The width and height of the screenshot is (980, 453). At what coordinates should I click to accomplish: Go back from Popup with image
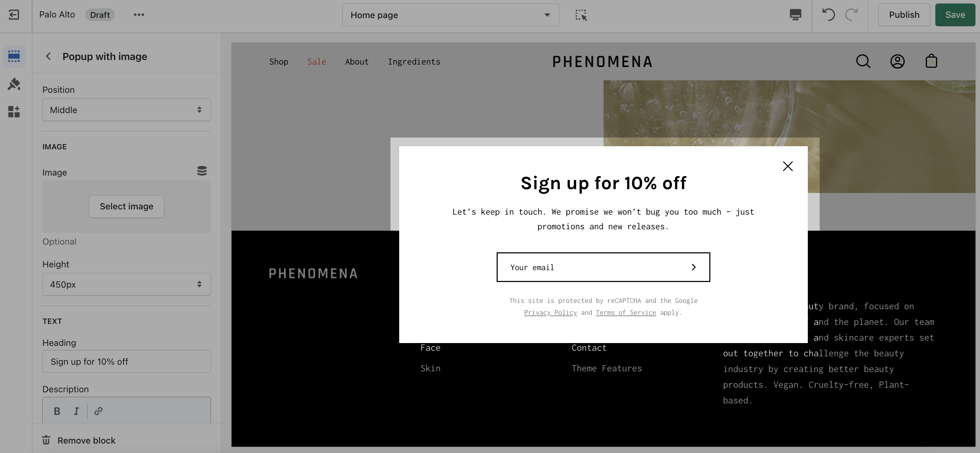tap(48, 57)
